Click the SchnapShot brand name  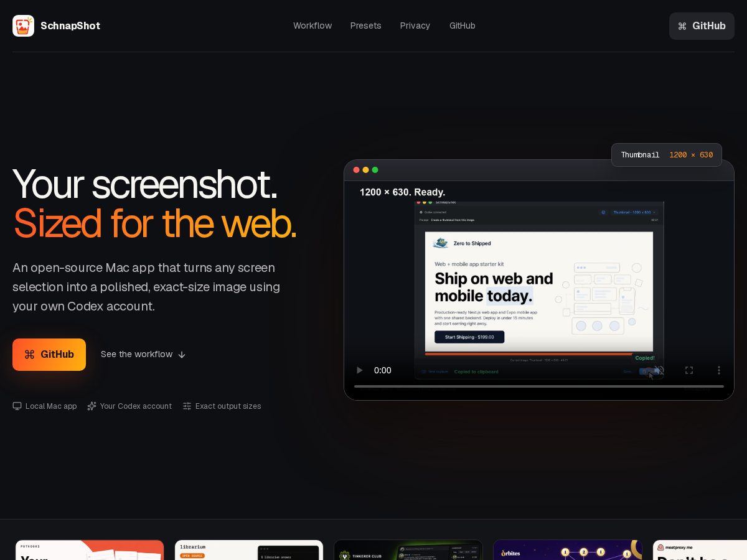(x=70, y=26)
